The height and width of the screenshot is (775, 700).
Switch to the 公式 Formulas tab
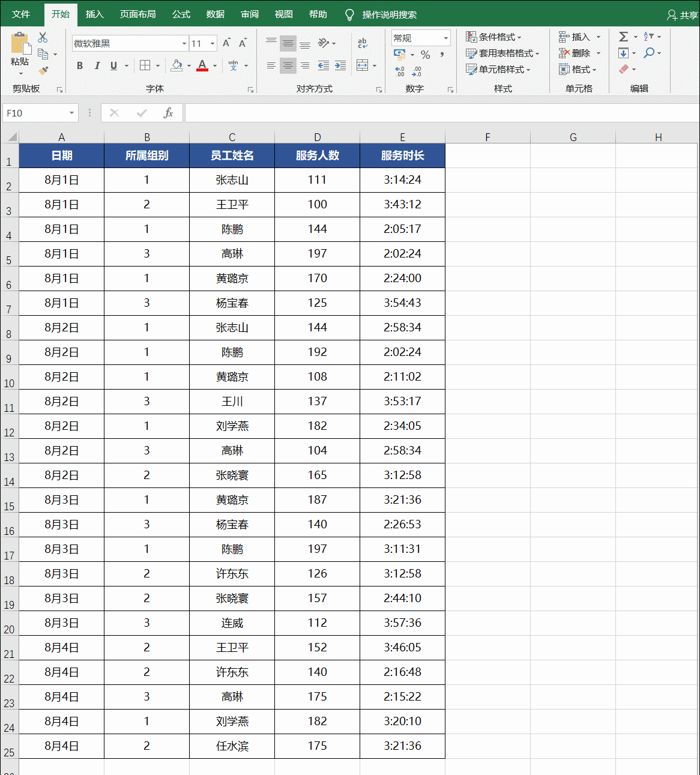(x=181, y=14)
